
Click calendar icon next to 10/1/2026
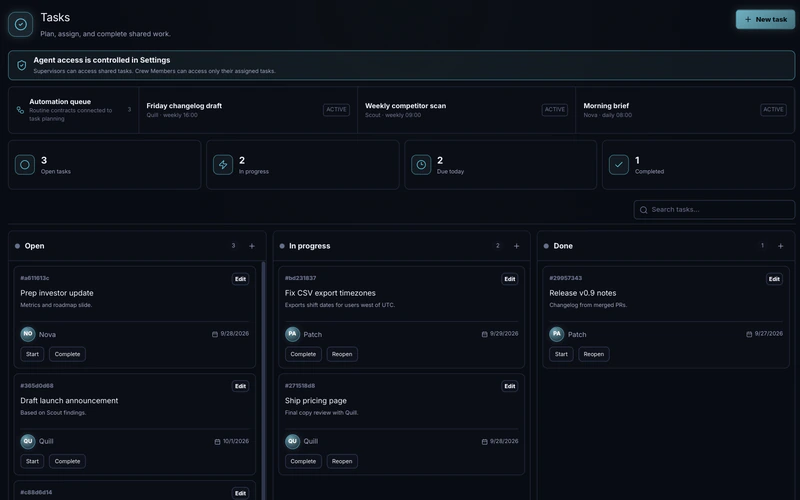[217, 441]
